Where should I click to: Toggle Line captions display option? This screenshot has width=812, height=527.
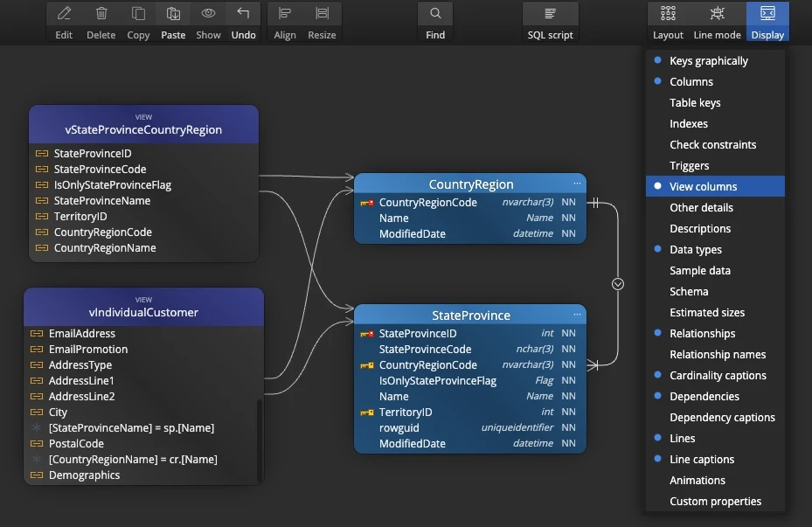715,459
